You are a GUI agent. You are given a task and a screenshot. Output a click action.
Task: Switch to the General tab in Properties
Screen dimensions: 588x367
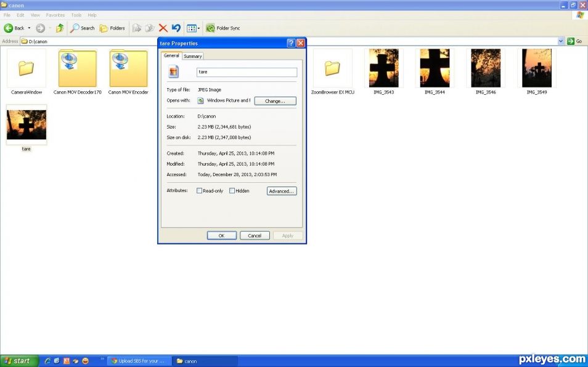click(171, 55)
